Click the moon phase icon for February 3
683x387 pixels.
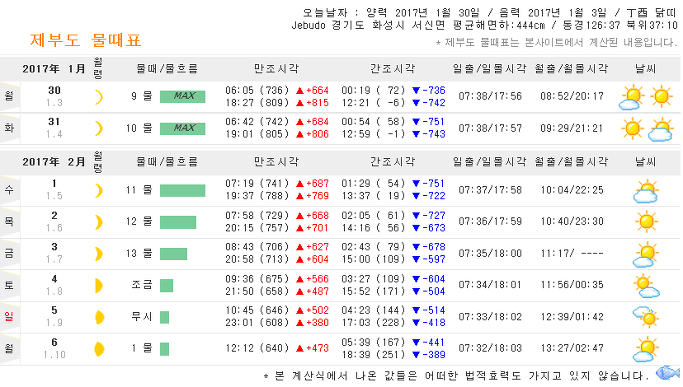[99, 254]
